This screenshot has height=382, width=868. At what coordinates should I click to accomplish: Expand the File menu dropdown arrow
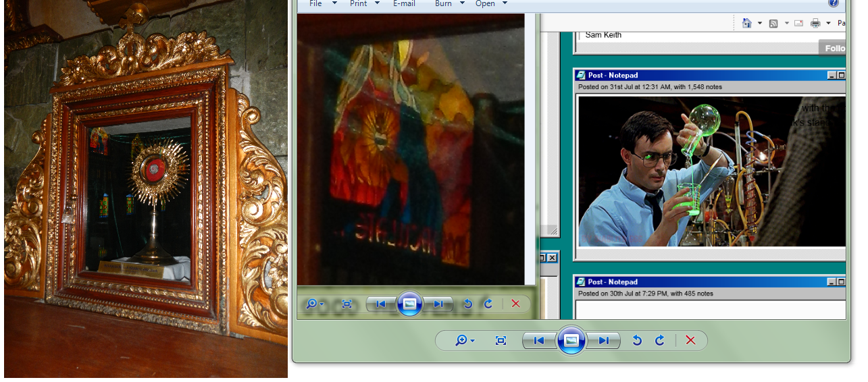click(334, 3)
